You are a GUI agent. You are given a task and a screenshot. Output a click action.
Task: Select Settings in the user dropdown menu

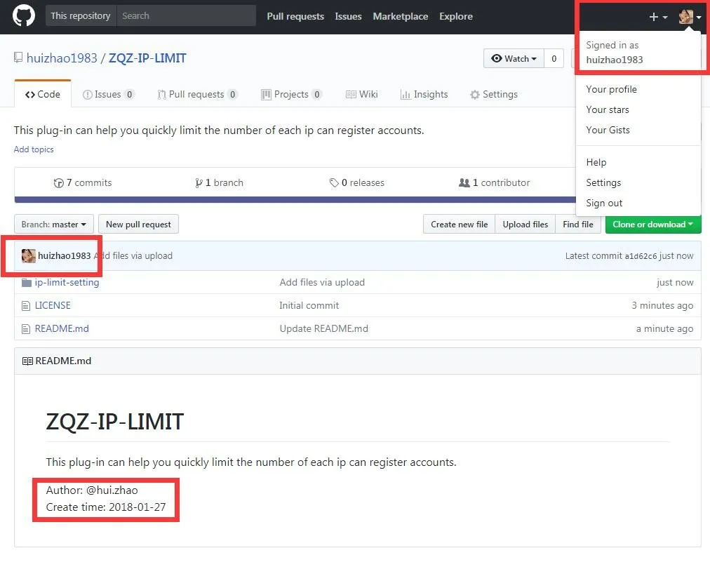[x=603, y=182]
